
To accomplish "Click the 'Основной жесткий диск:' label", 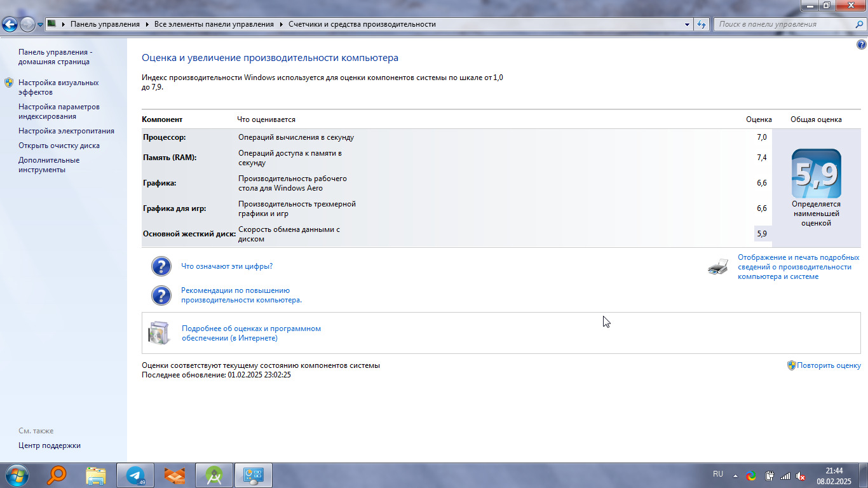I will 189,234.
